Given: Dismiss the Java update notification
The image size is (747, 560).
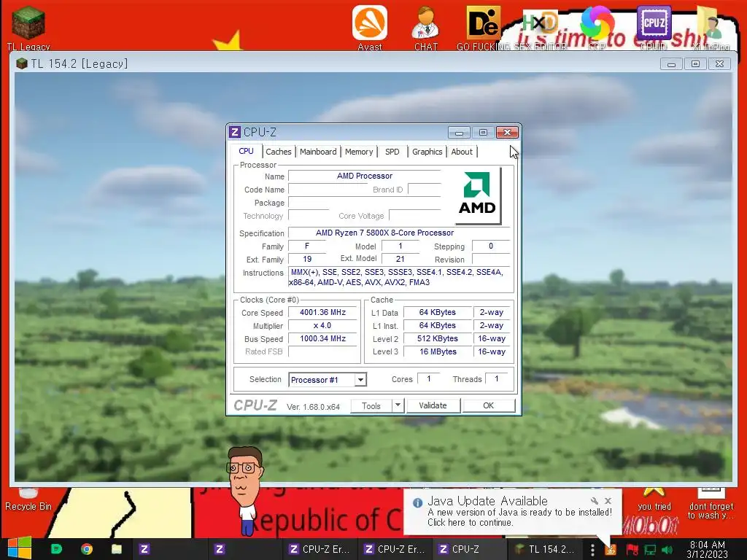Looking at the screenshot, I should click(608, 500).
